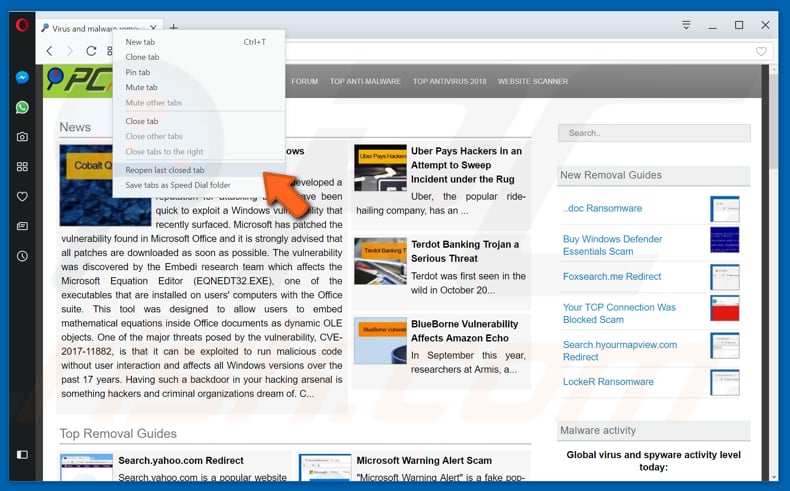Toggle the sidebar panel button at bottom
Screen dimensions: 790x491
tap(22, 455)
